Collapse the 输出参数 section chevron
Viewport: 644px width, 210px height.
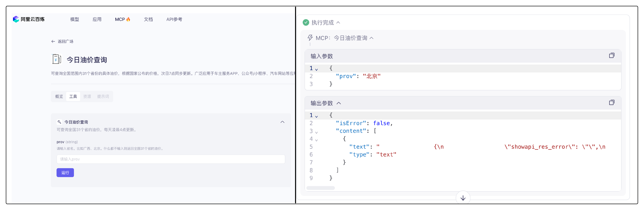click(x=339, y=103)
